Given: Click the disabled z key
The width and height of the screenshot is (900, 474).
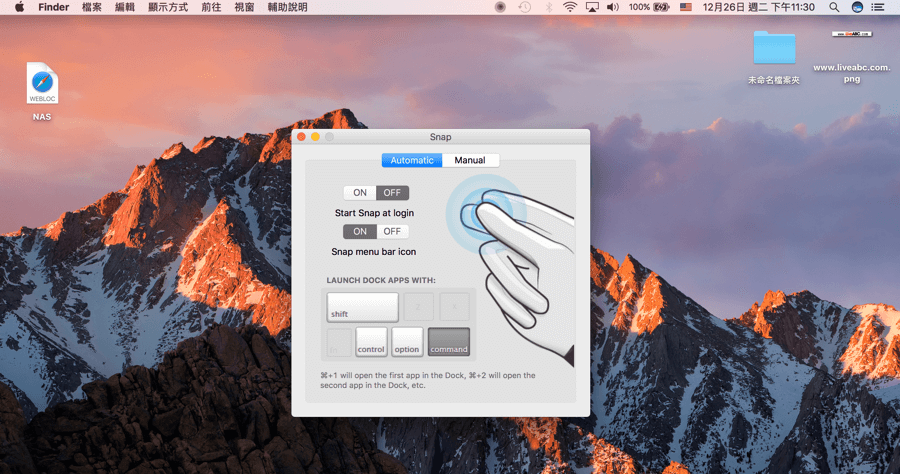Looking at the screenshot, I should tap(418, 307).
